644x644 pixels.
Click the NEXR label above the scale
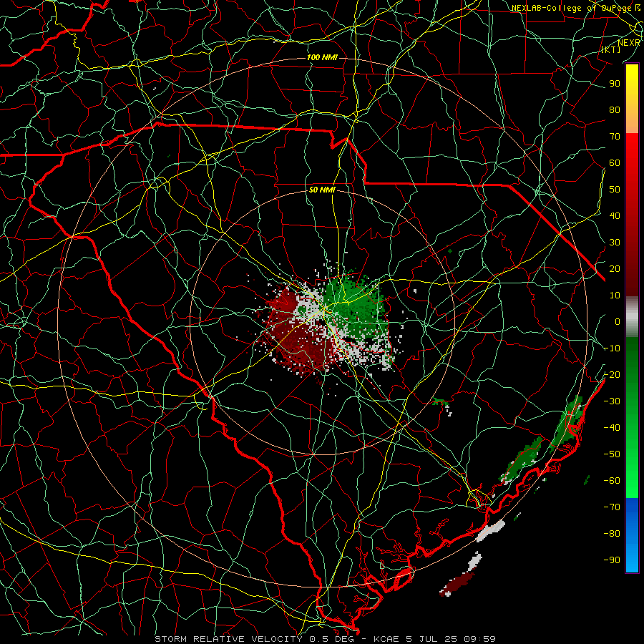tap(629, 43)
